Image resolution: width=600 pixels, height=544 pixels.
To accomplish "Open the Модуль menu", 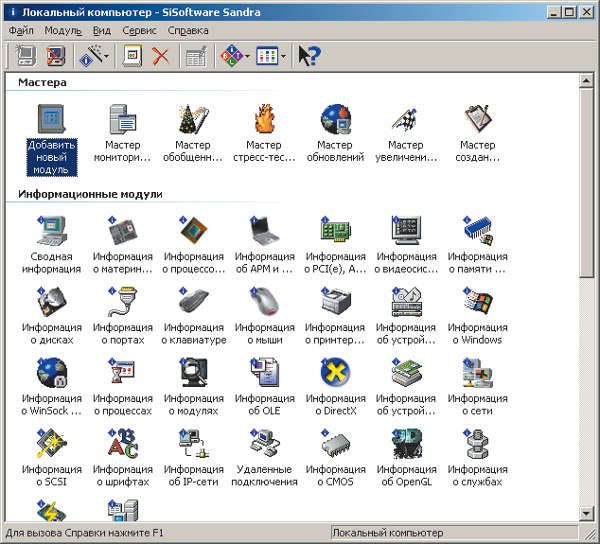I will coord(63,30).
